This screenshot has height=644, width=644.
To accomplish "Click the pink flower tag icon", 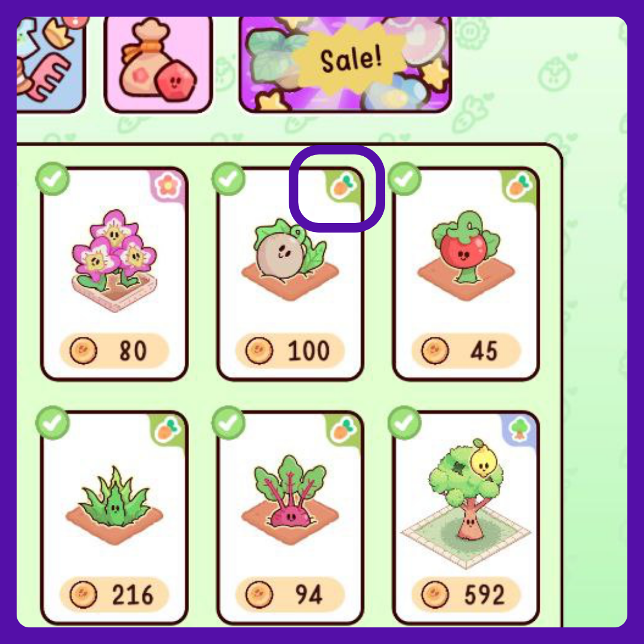I will (168, 186).
